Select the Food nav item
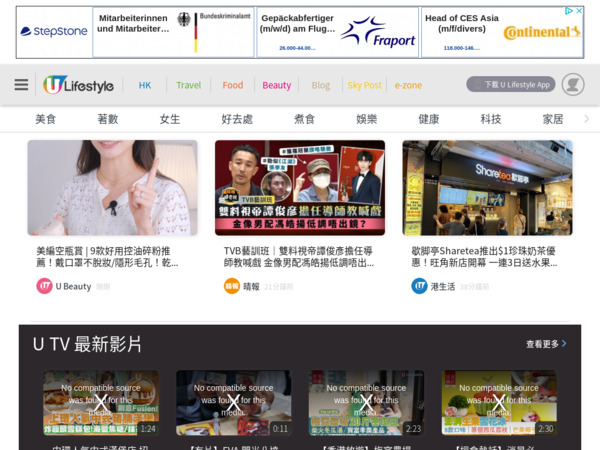The width and height of the screenshot is (600, 450). (233, 85)
